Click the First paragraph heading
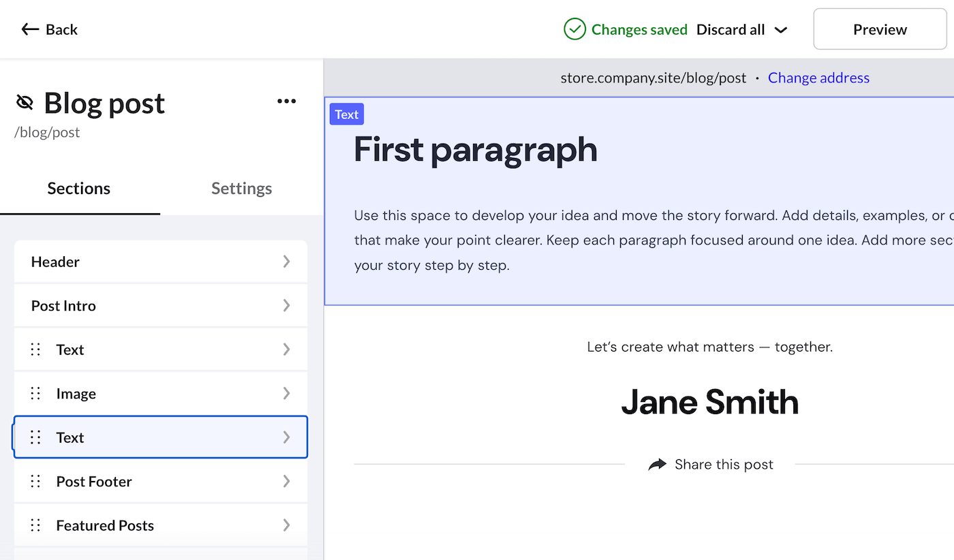The image size is (954, 560). [x=476, y=149]
